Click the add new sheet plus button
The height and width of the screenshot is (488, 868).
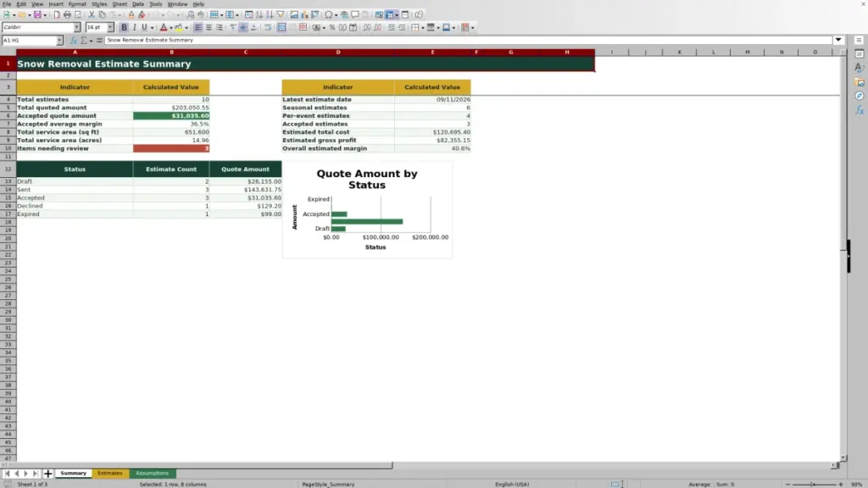click(47, 474)
